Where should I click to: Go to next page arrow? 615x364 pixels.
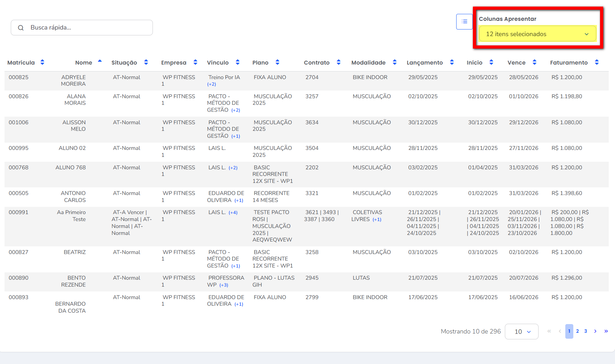click(x=595, y=331)
